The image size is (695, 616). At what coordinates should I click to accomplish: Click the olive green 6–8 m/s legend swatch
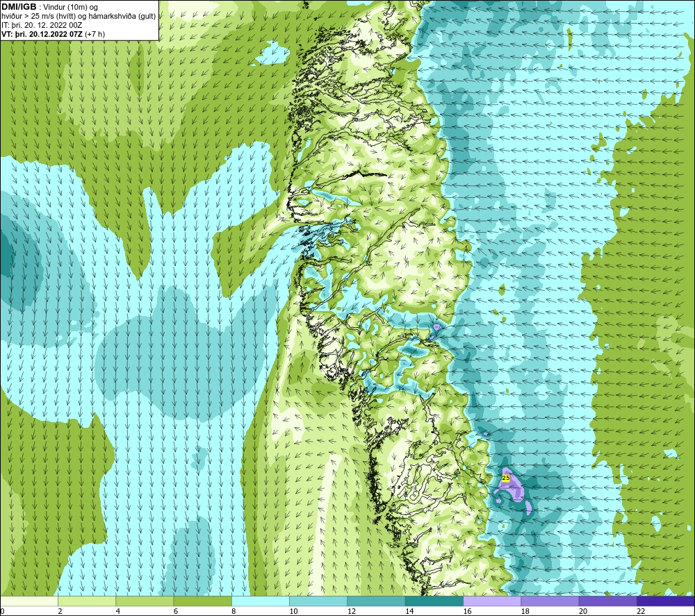pyautogui.click(x=202, y=601)
